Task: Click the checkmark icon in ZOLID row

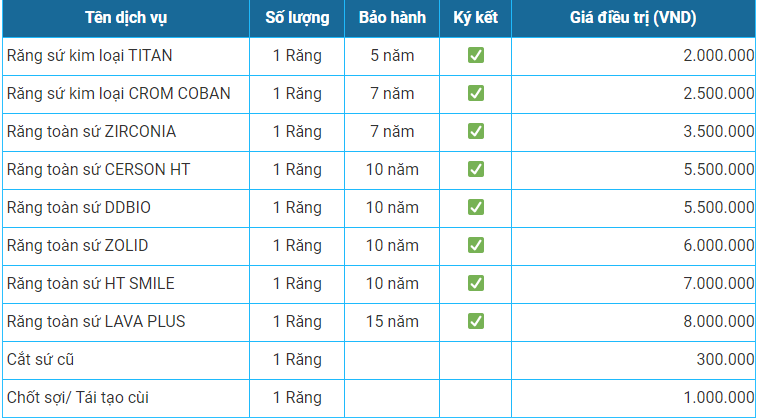Action: 476,246
